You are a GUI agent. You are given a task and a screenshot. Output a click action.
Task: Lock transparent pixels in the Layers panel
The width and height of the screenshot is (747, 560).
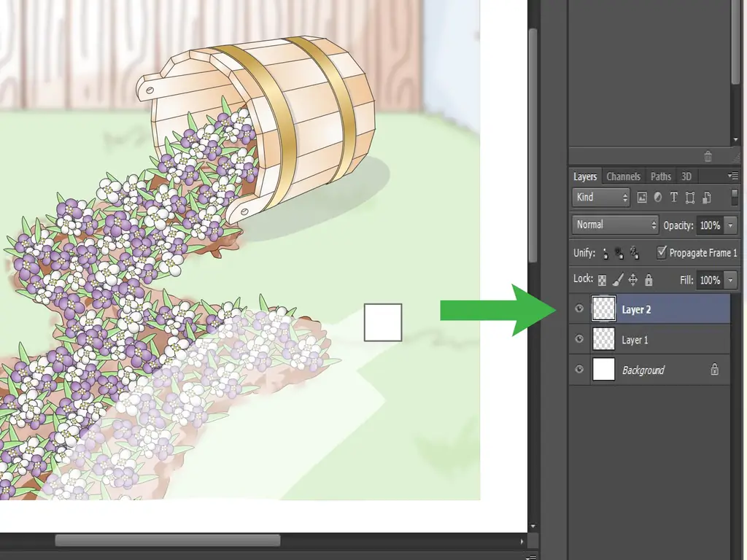(x=602, y=280)
